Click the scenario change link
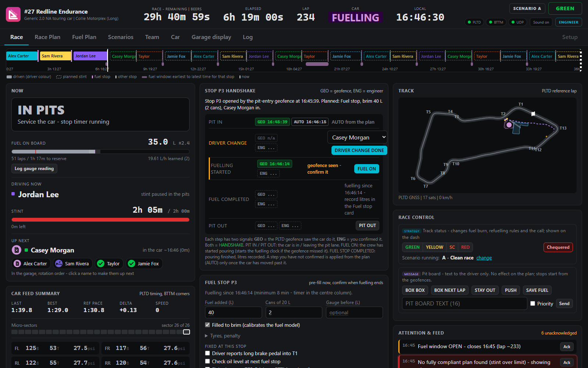Viewport: 588px width, 368px height. tap(484, 258)
